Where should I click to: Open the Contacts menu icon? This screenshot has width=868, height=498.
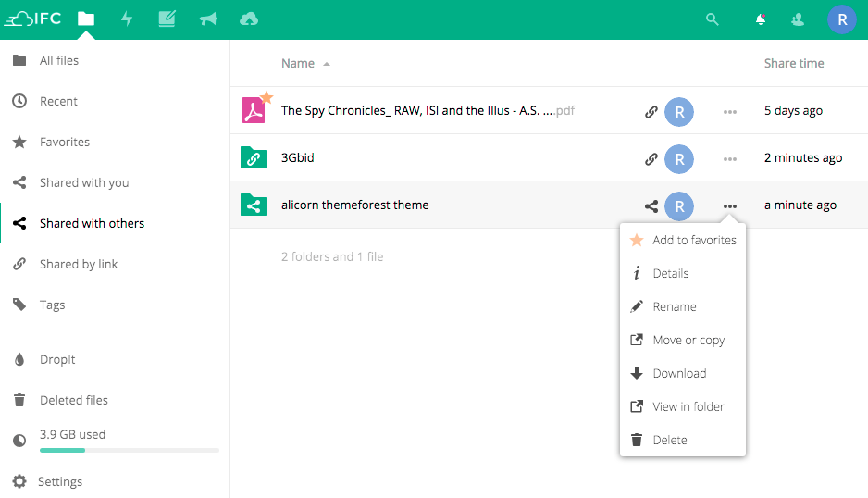click(799, 19)
